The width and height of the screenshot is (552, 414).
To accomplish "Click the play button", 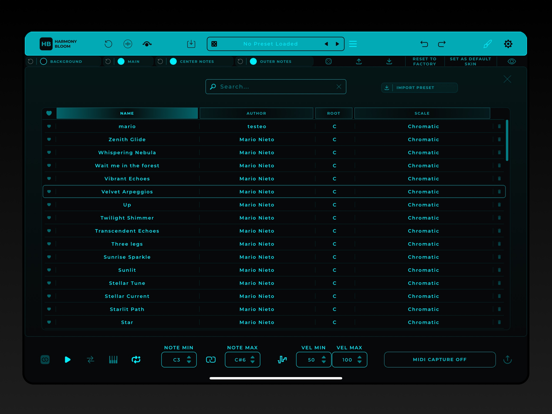I will point(68,360).
